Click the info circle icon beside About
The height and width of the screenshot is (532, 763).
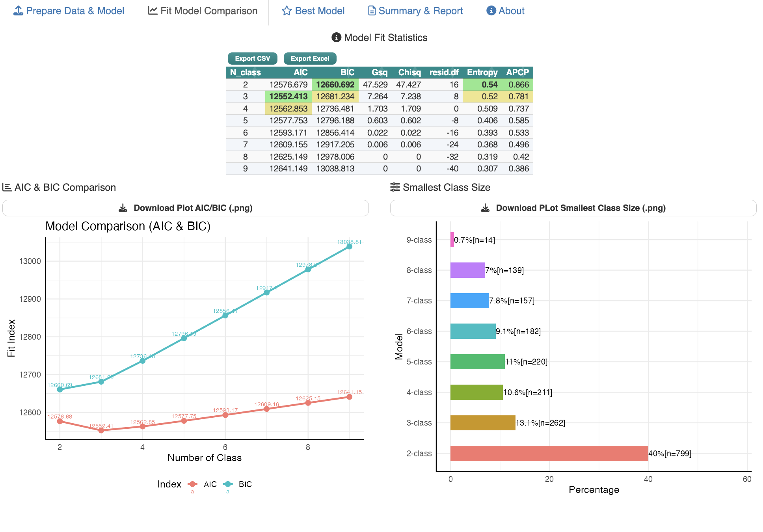click(x=491, y=11)
